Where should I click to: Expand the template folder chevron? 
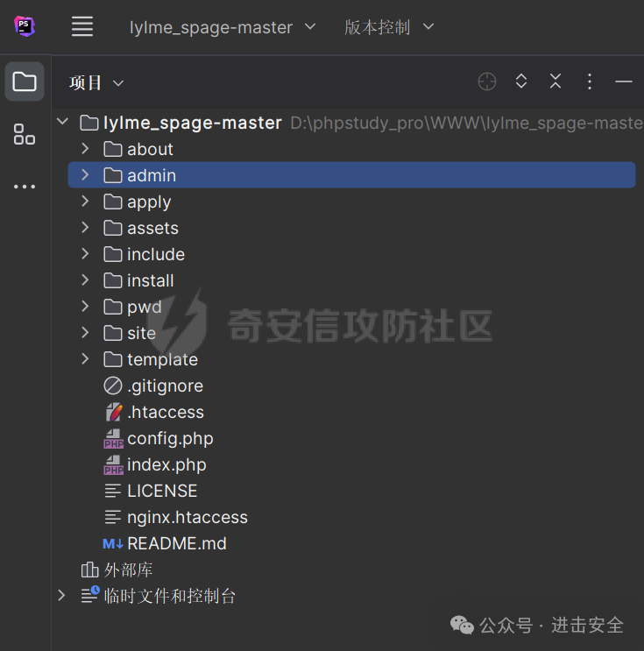pos(85,358)
